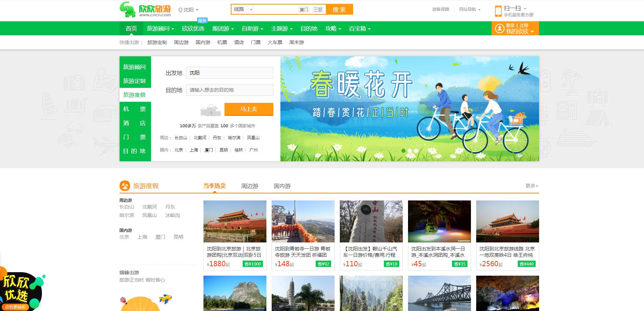Select 门票 in the green side panel
The height and width of the screenshot is (311, 644).
click(135, 137)
